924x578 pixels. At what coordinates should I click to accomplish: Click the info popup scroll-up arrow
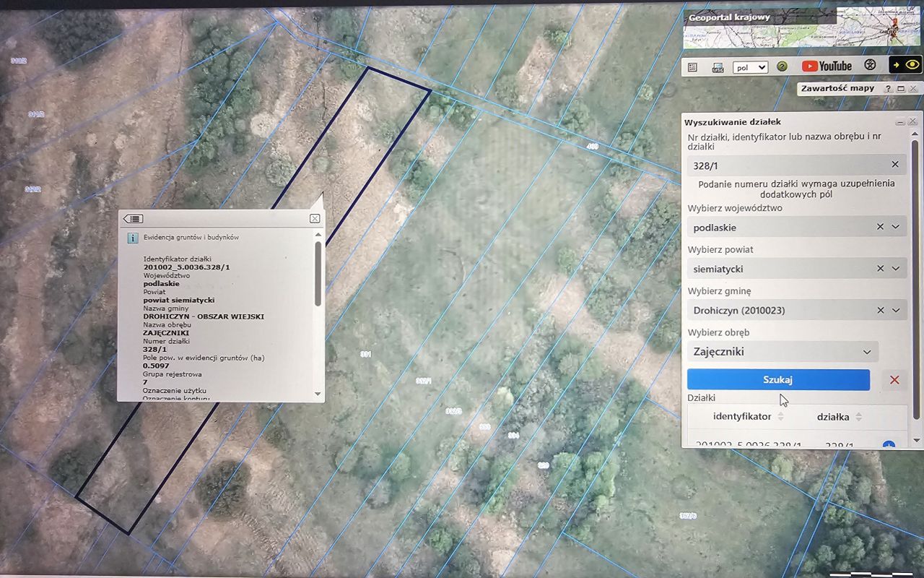click(x=318, y=235)
